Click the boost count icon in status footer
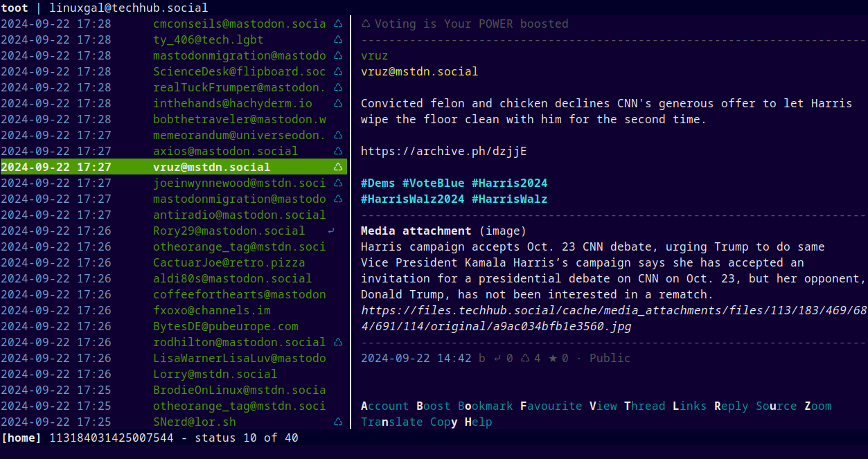Screen dimensions: 868x459 pos(524,358)
